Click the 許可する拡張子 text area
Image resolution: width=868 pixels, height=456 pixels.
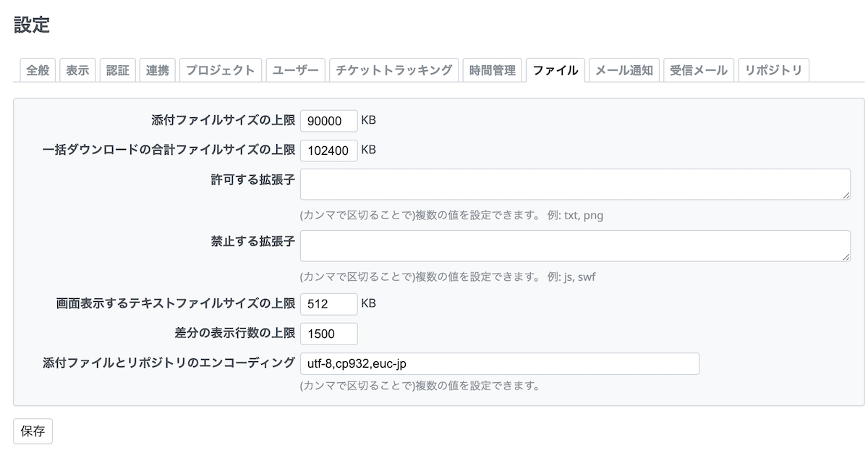click(x=575, y=185)
